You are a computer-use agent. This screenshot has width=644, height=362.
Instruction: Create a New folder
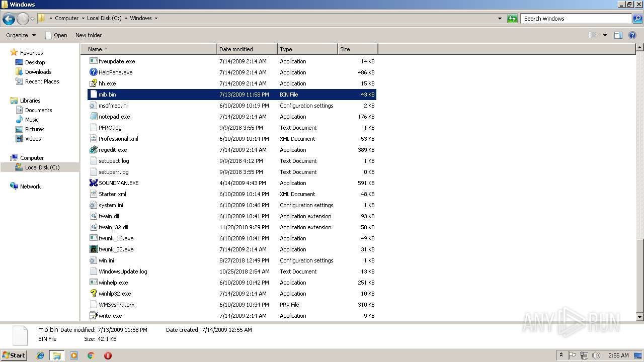(89, 35)
